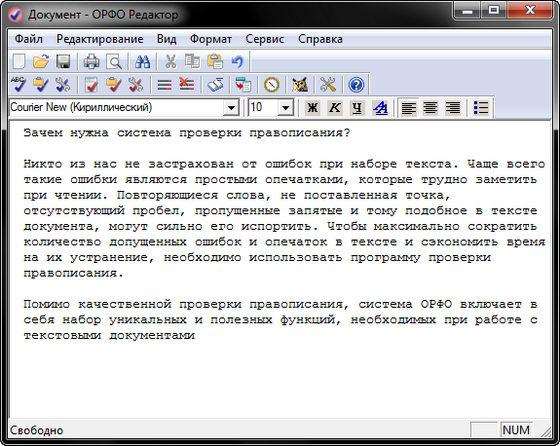
Task: Click the cat picture toolbar icon
Action: click(300, 85)
